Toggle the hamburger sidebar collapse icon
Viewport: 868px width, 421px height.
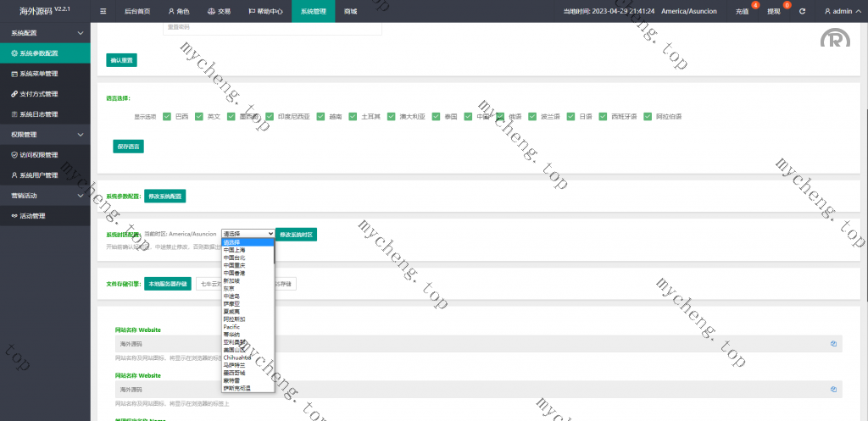point(103,11)
